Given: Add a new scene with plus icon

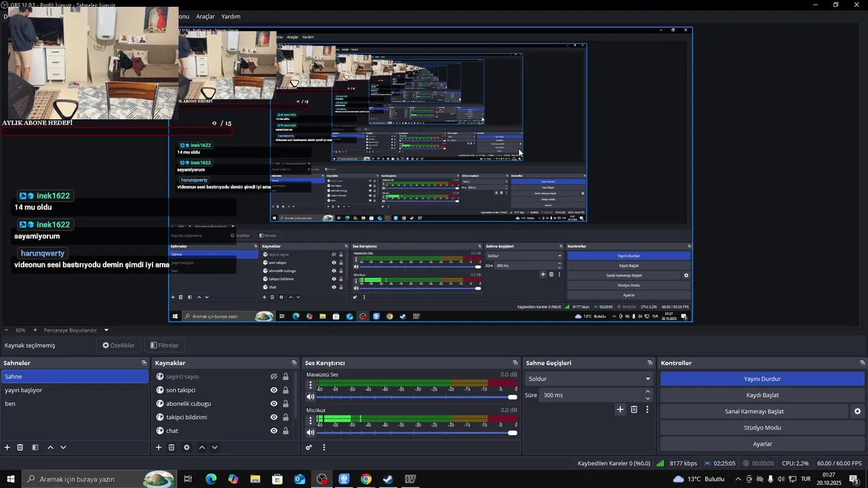Looking at the screenshot, I should [x=7, y=447].
